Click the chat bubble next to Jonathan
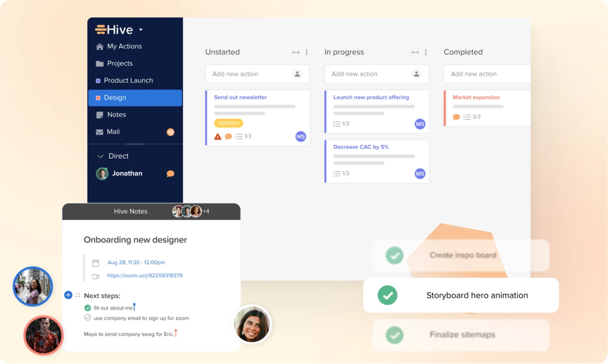The width and height of the screenshot is (608, 364). click(x=170, y=173)
